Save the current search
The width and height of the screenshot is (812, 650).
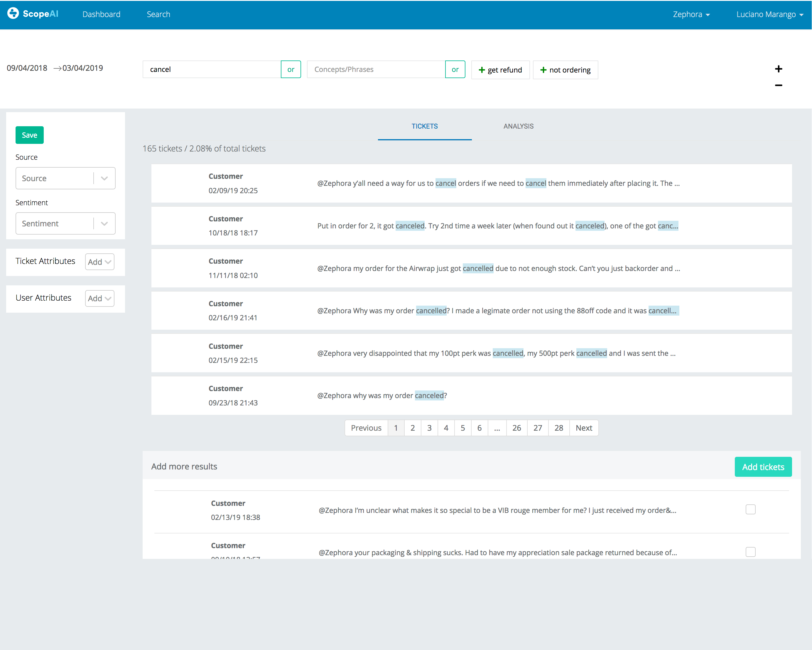[29, 135]
